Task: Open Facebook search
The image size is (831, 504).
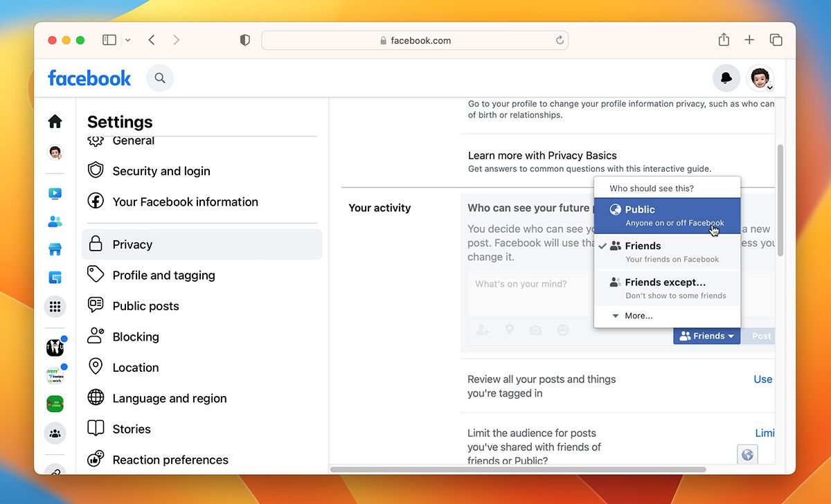Action: (160, 78)
